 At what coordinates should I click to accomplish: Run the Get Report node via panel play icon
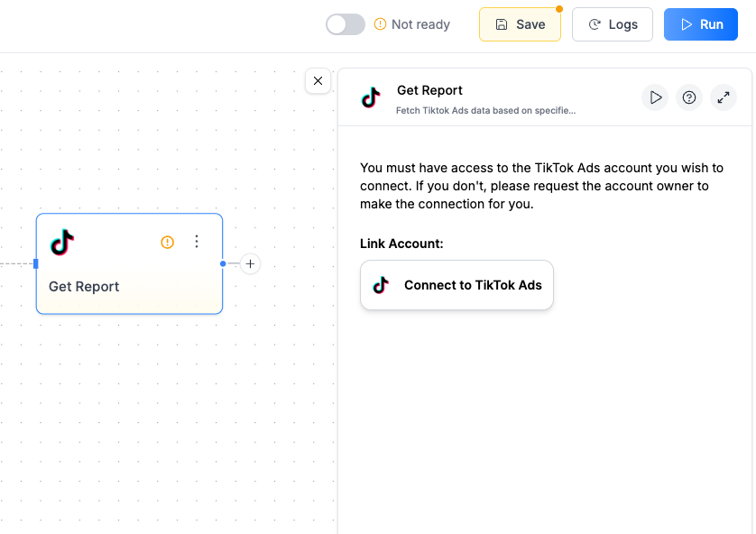point(655,97)
